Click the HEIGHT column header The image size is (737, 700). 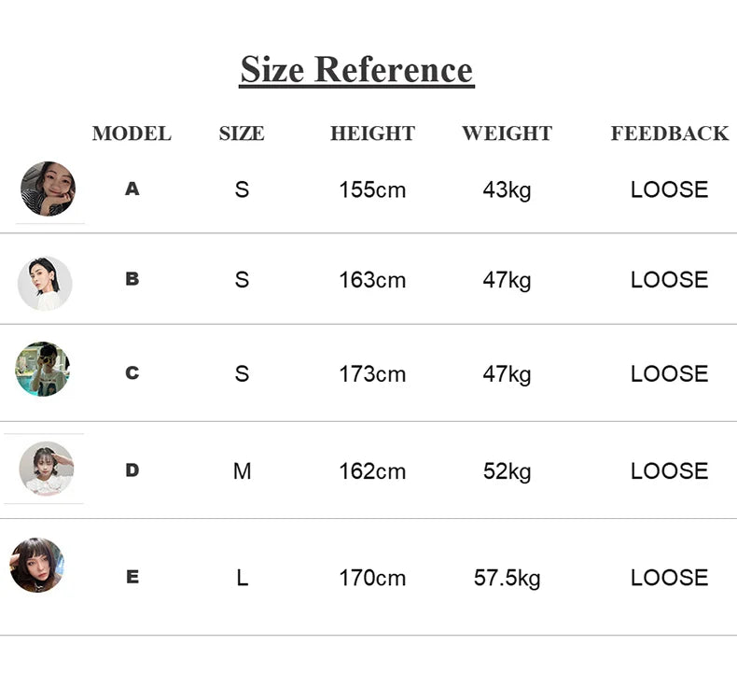click(372, 133)
